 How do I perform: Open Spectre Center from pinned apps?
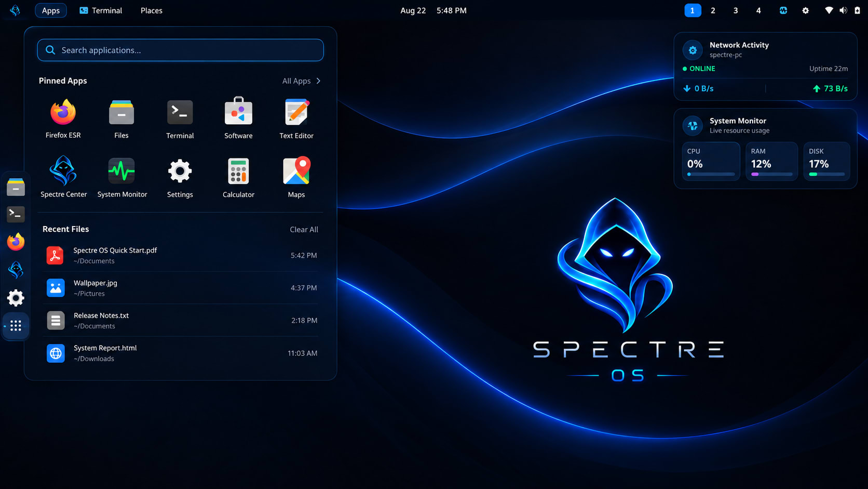coord(63,177)
